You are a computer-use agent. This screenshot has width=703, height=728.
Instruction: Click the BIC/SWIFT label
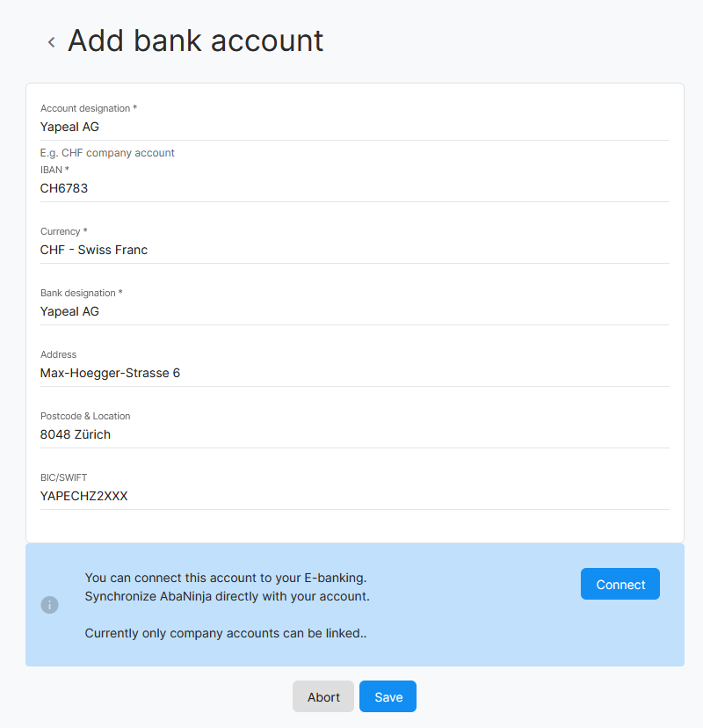[63, 477]
